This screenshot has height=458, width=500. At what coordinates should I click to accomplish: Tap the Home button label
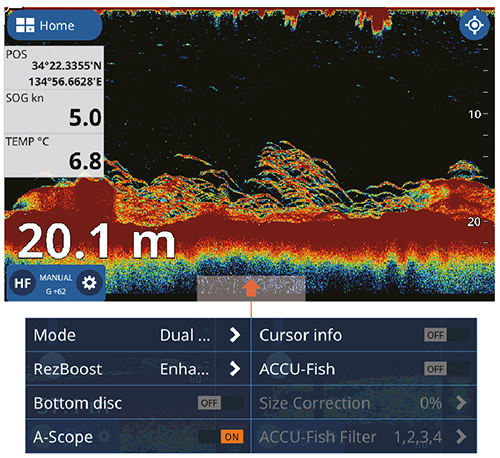57,26
